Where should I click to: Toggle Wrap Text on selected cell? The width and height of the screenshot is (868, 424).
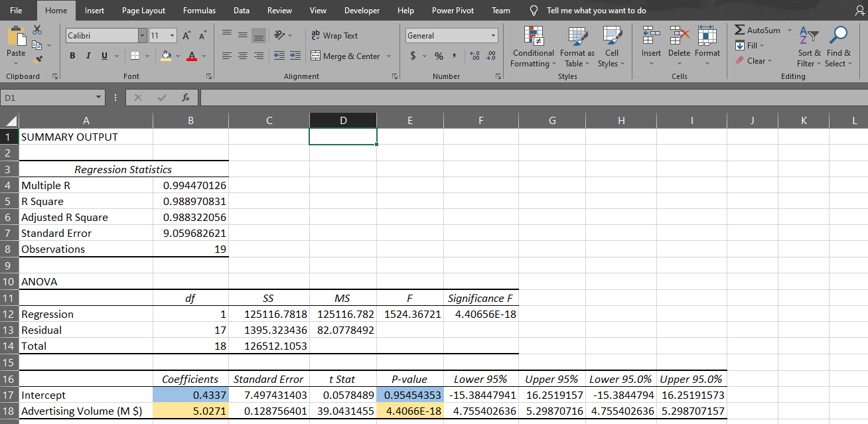click(334, 36)
